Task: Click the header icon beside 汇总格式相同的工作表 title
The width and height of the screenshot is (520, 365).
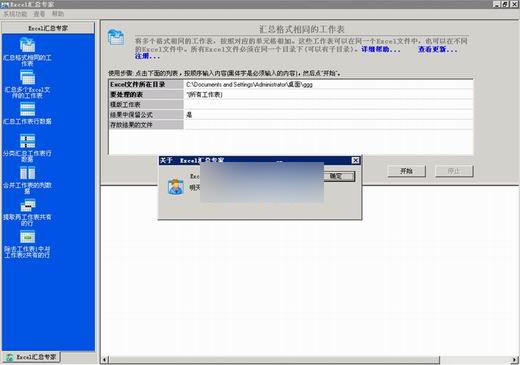Action: pos(116,37)
